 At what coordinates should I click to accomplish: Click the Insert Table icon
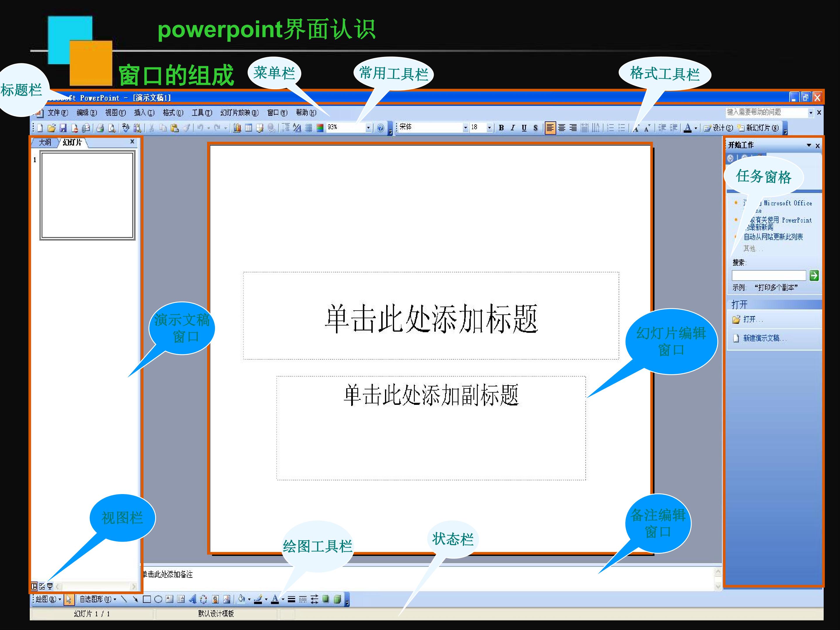249,128
